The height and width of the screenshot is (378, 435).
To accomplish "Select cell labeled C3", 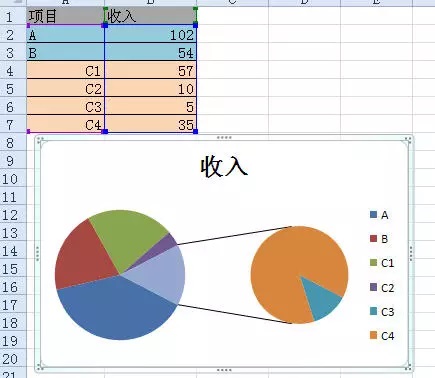I will [66, 107].
